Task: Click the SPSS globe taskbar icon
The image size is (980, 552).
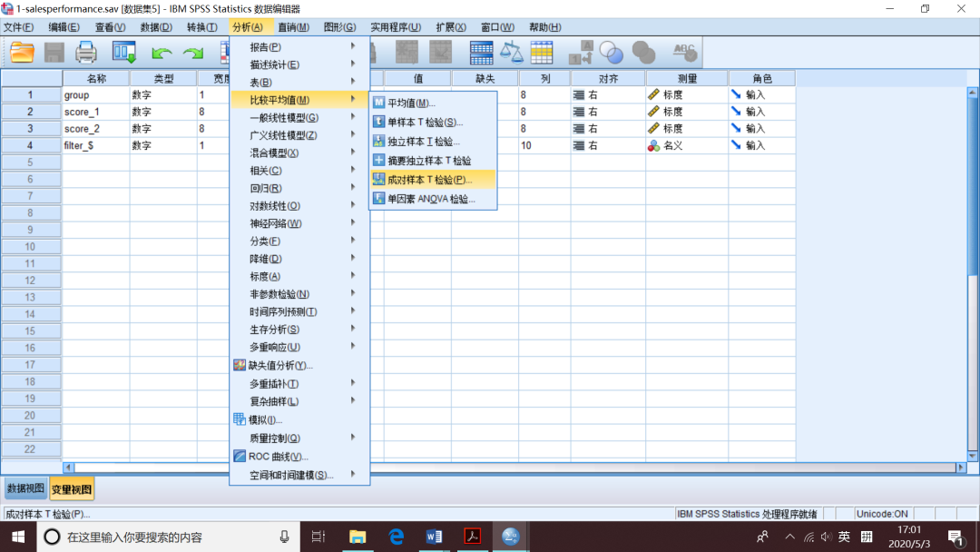Action: (x=511, y=537)
